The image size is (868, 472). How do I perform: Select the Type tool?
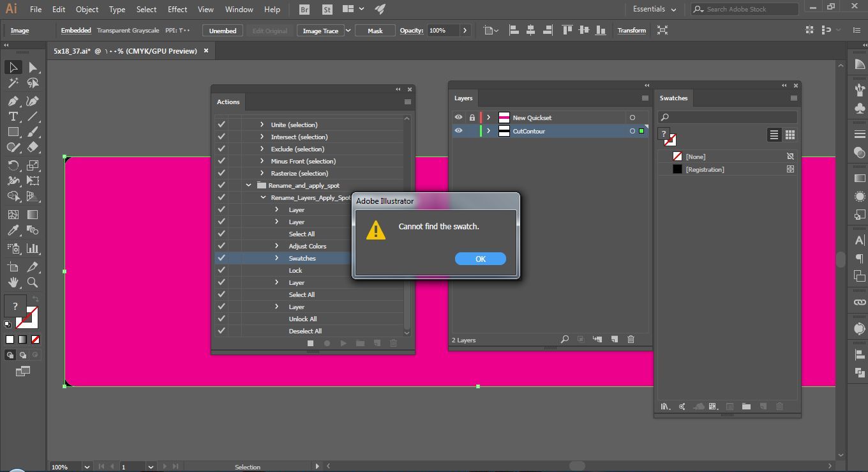click(x=13, y=116)
